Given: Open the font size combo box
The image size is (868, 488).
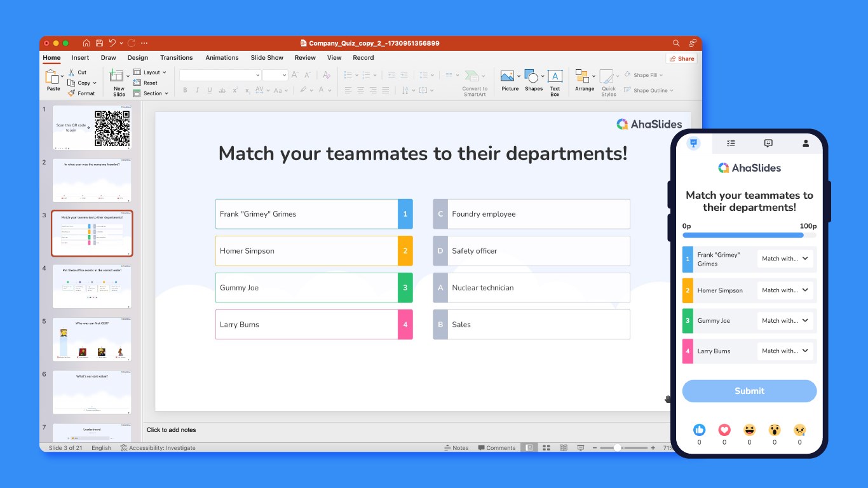Looking at the screenshot, I should (x=275, y=75).
